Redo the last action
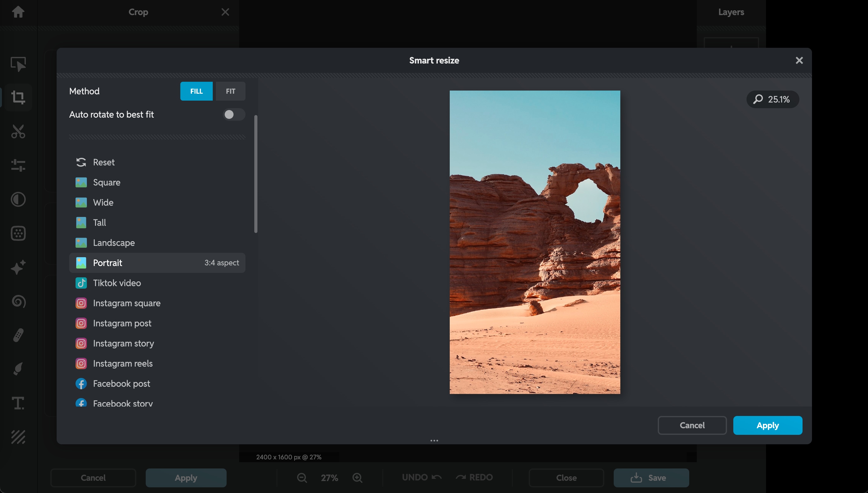868x493 pixels. (x=474, y=477)
